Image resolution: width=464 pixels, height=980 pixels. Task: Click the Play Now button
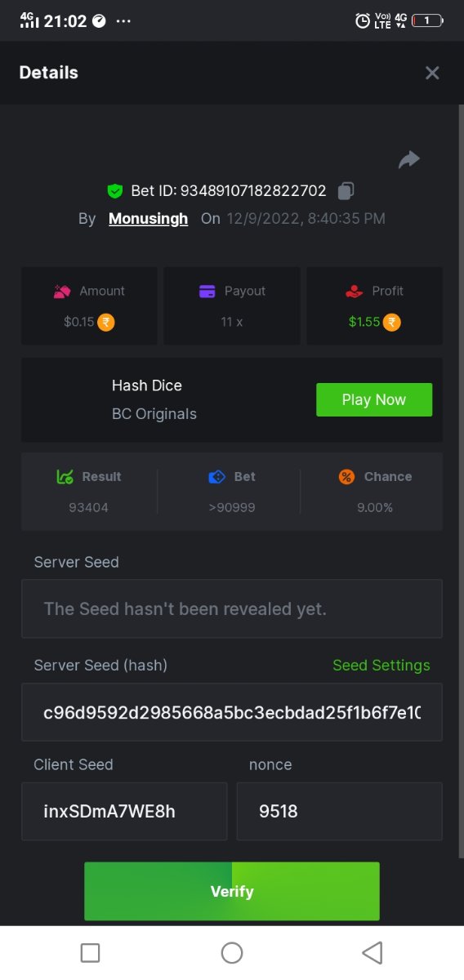(x=374, y=399)
